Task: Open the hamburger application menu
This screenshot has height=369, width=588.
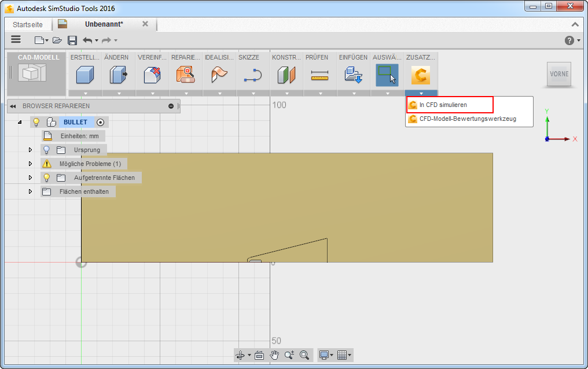Action: 16,39
